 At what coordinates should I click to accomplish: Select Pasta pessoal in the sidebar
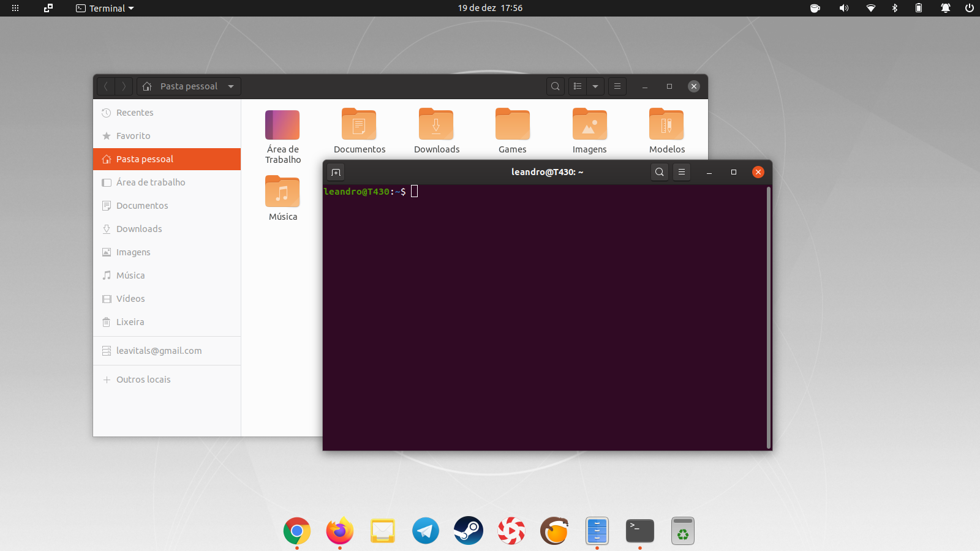tap(167, 159)
